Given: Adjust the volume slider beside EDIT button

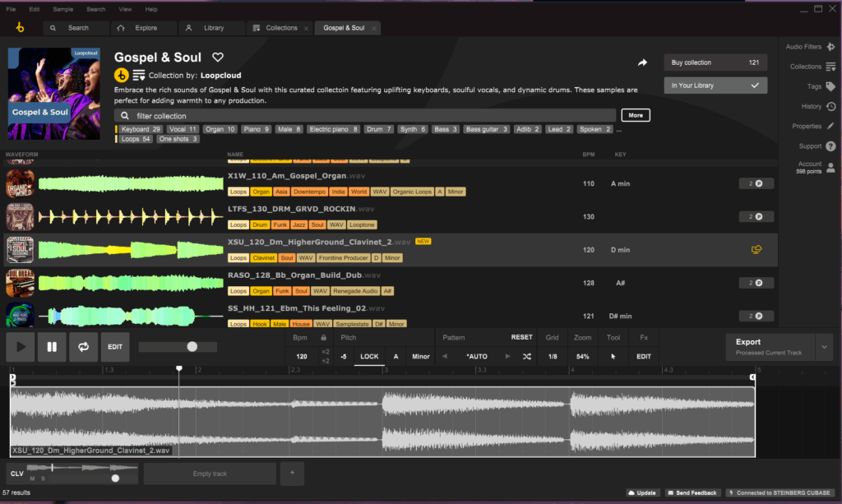Looking at the screenshot, I should click(x=192, y=347).
